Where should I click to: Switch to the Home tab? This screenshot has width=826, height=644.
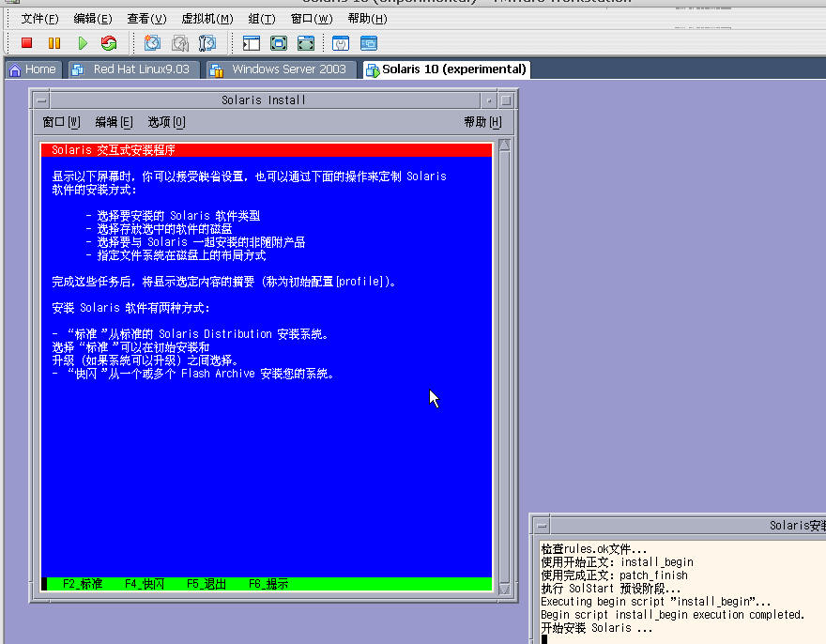click(33, 69)
